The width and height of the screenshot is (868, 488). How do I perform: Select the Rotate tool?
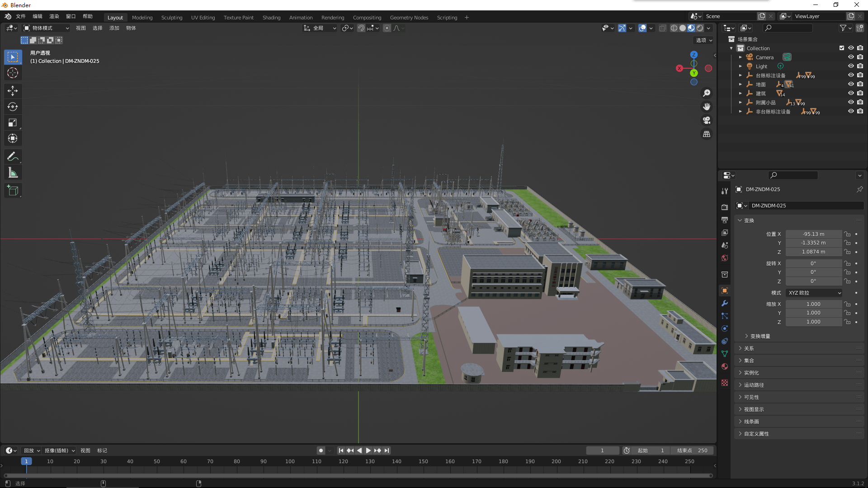tap(13, 107)
